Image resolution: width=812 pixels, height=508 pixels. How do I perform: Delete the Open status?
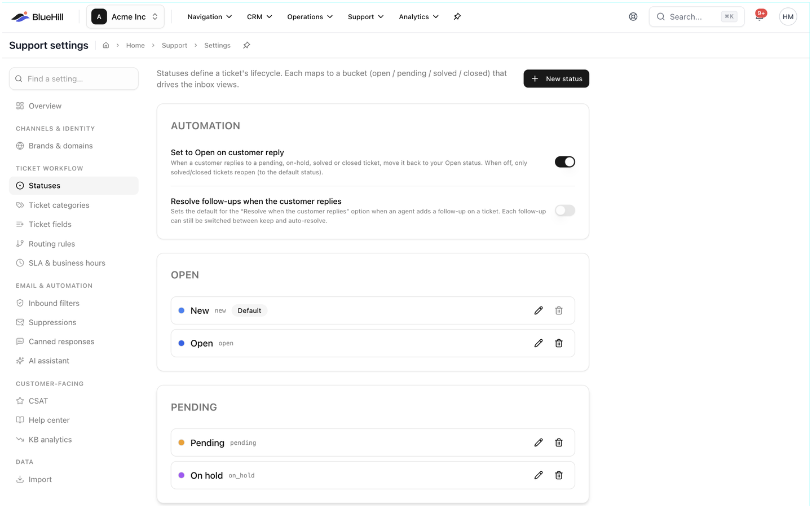(x=559, y=343)
